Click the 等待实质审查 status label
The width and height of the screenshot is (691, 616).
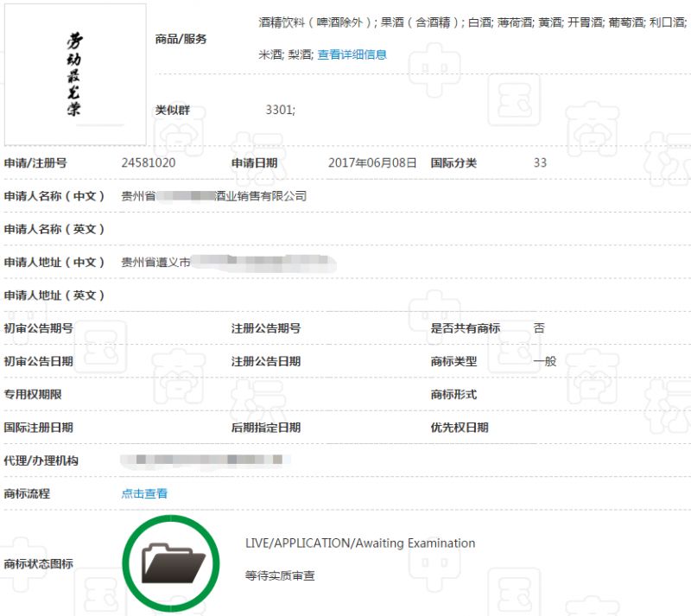point(278,574)
